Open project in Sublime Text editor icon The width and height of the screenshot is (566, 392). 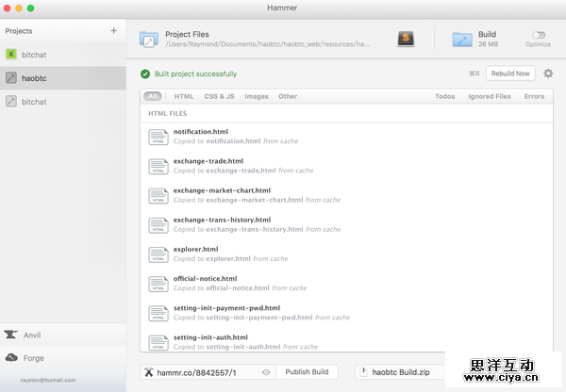(x=406, y=39)
